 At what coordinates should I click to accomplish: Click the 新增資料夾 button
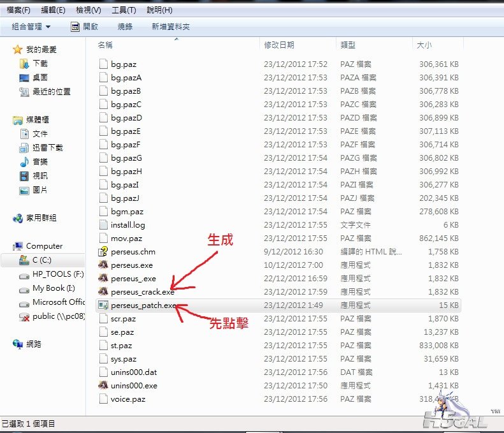click(x=170, y=27)
